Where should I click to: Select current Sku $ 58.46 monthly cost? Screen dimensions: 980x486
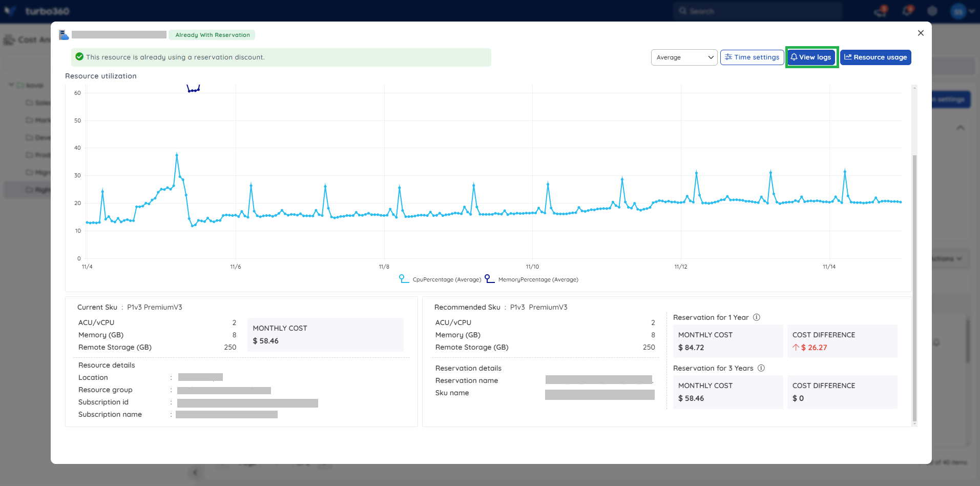[266, 341]
